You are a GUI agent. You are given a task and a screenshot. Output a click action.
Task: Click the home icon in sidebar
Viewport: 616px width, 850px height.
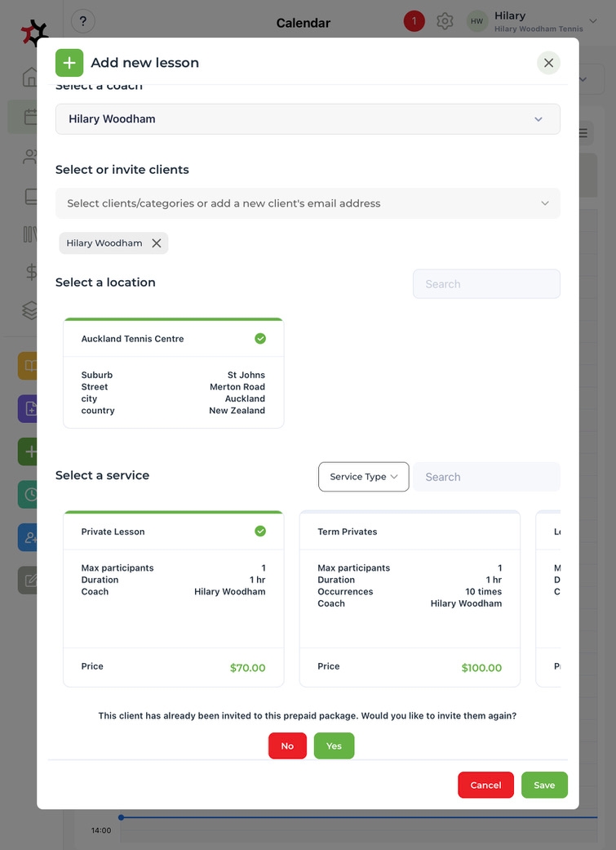coord(30,78)
